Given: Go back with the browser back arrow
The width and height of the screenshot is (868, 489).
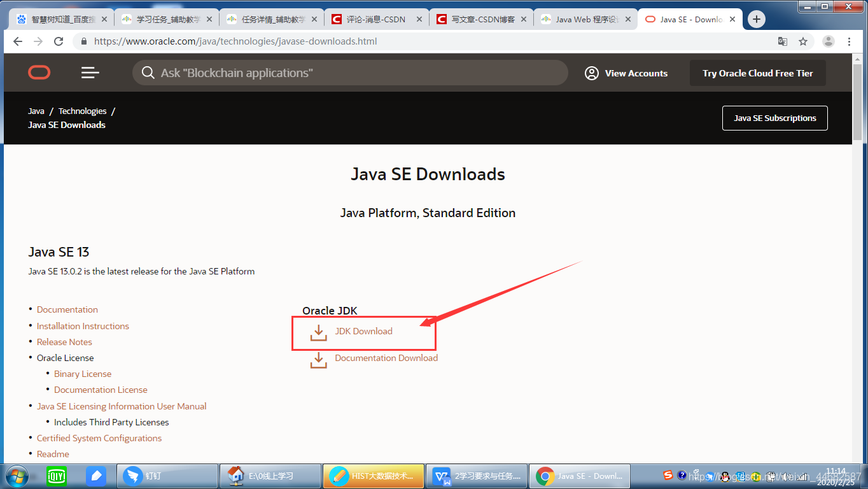Looking at the screenshot, I should click(x=18, y=41).
